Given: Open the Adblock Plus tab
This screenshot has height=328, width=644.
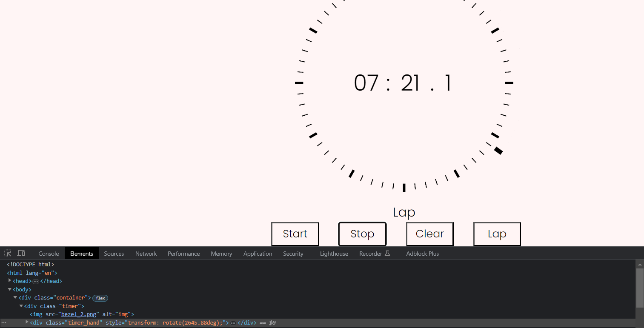Looking at the screenshot, I should pyautogui.click(x=422, y=254).
